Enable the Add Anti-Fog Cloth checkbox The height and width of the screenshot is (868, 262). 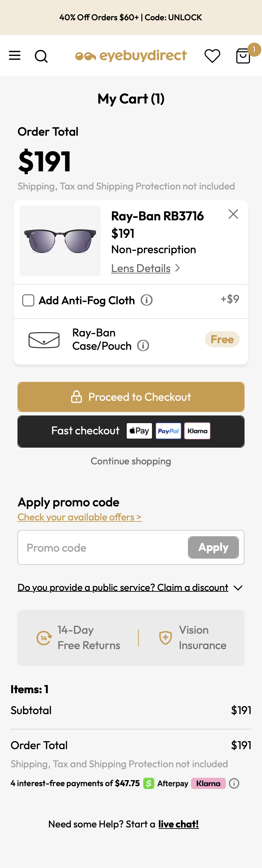pos(28,300)
